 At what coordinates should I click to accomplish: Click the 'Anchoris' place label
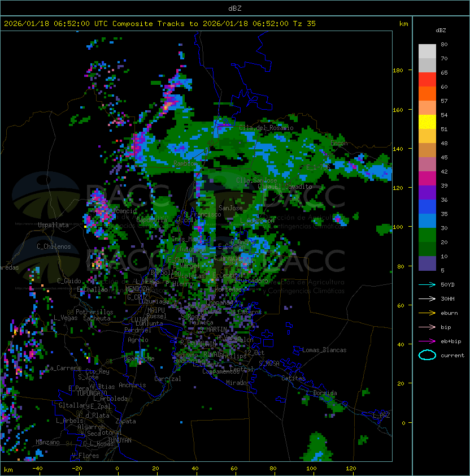click(x=132, y=385)
